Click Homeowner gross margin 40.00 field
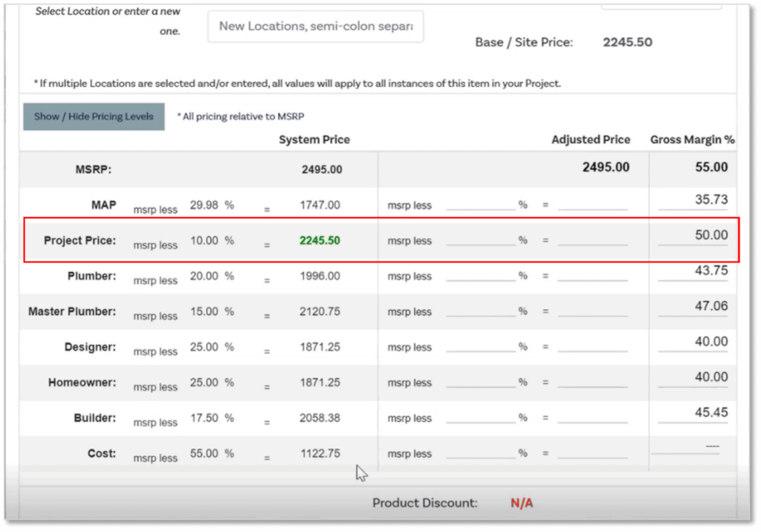Screen dimensions: 761x532 pyautogui.click(x=693, y=377)
